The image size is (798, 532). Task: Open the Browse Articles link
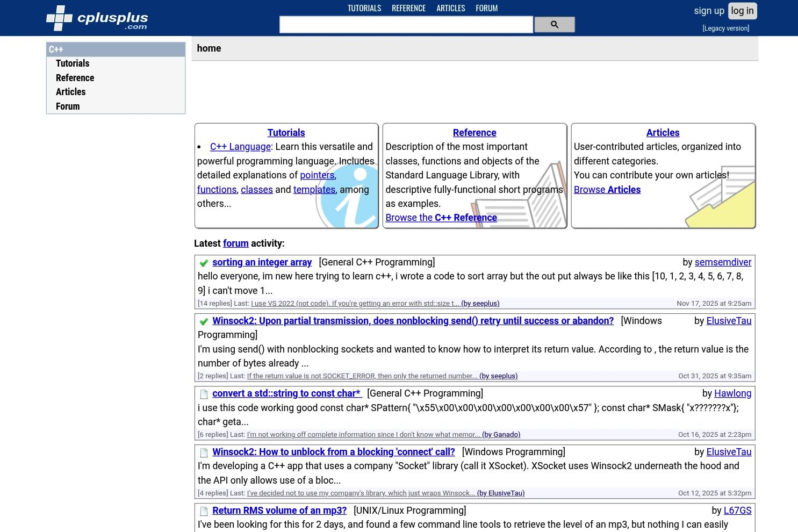point(607,190)
